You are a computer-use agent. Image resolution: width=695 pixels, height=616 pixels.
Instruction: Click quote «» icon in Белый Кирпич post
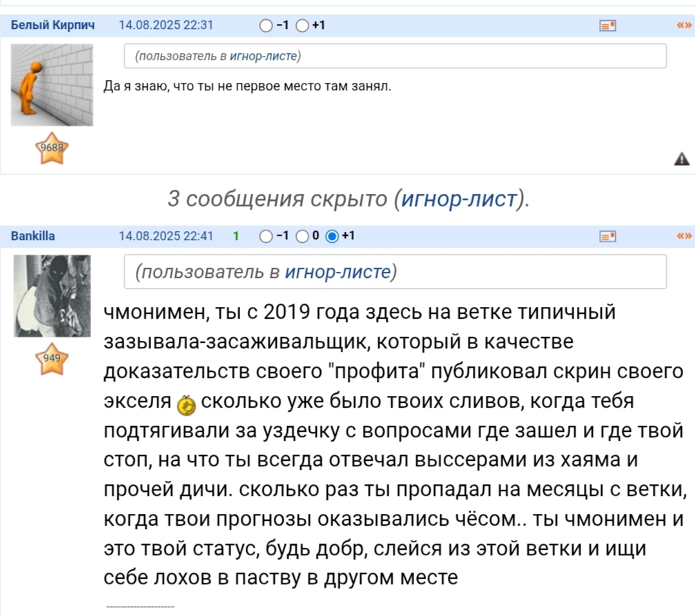(684, 26)
